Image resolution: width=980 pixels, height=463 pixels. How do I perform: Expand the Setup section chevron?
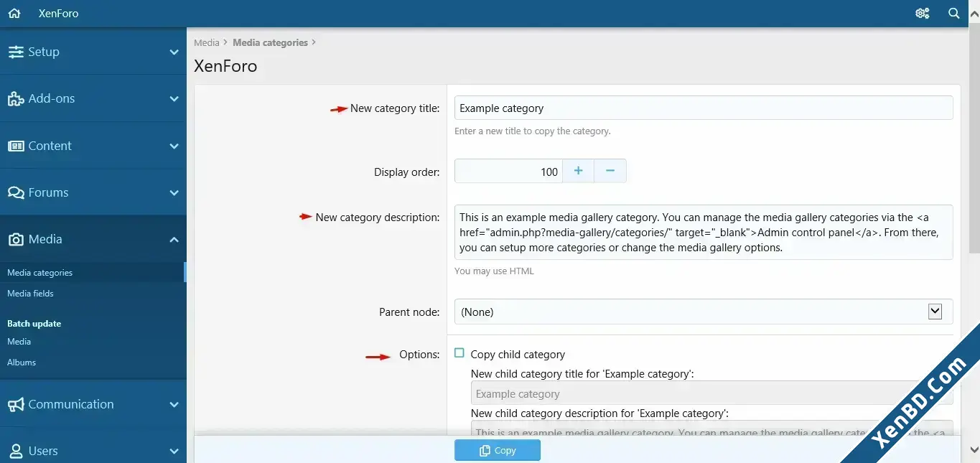[174, 52]
